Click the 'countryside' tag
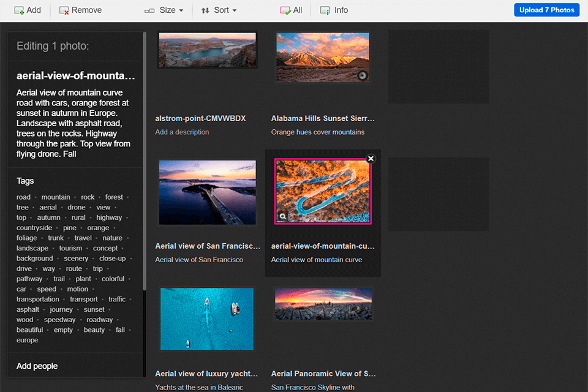This screenshot has width=588, height=392. coord(34,228)
